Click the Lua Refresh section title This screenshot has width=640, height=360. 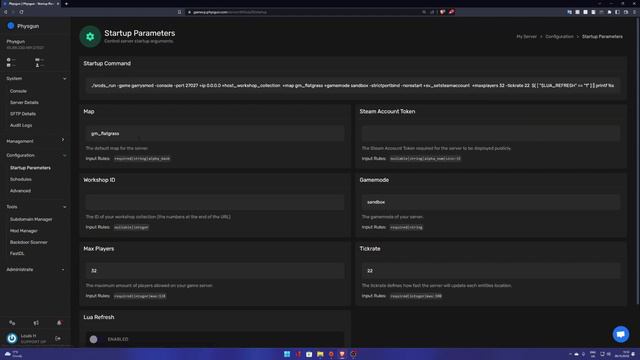click(99, 317)
